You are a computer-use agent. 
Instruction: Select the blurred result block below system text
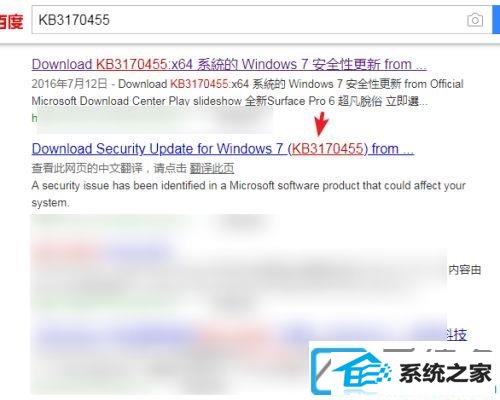(x=239, y=303)
